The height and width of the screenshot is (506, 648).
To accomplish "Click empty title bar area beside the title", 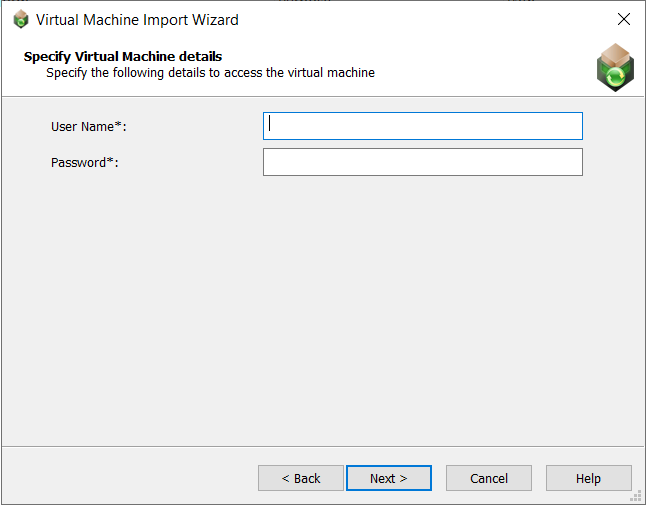I will point(420,19).
